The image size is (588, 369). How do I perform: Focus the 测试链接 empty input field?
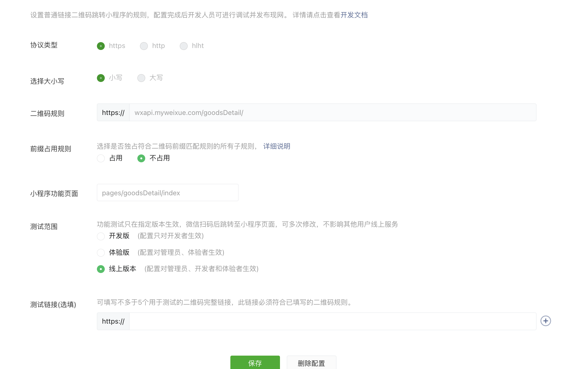click(x=333, y=321)
